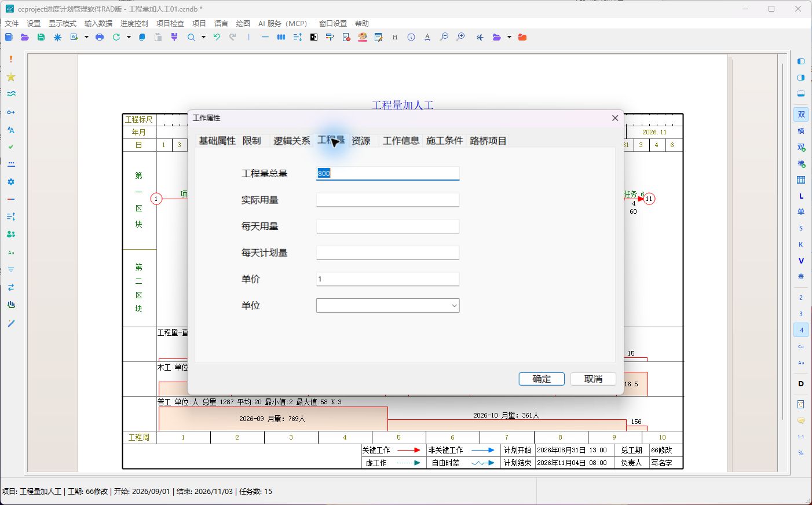Viewport: 812px width, 505px height.
Task: Click the 每天用量 input field
Action: [387, 226]
